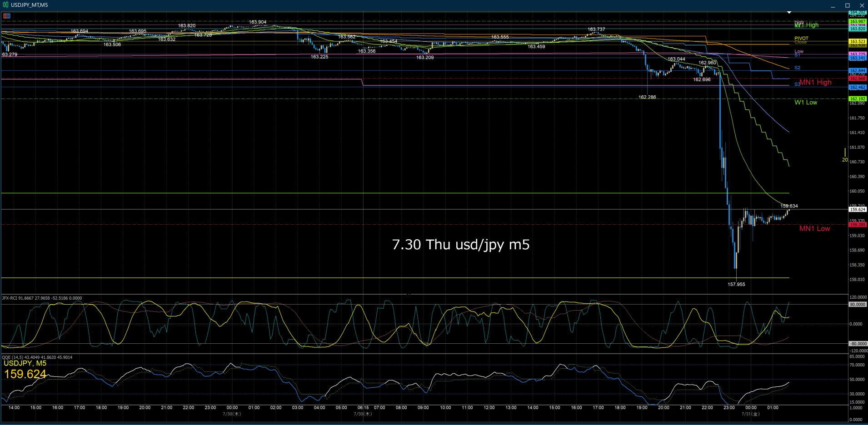Close the USDJPY_MT,M5 chart window

862,5
